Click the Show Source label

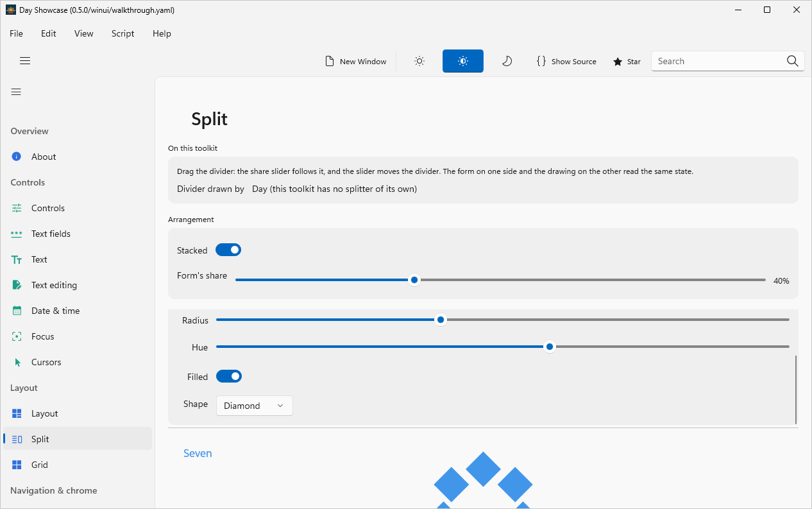point(574,62)
